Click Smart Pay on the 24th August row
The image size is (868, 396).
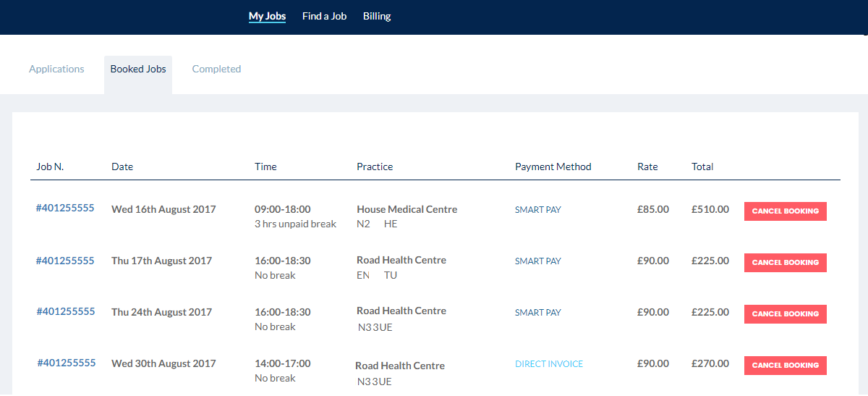pyautogui.click(x=538, y=313)
